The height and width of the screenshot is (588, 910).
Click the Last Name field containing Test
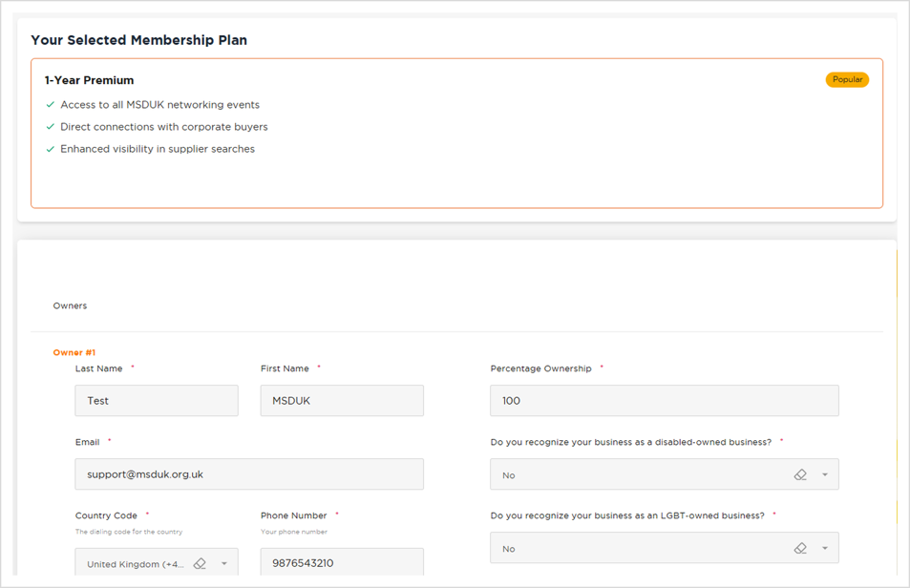pyautogui.click(x=157, y=401)
